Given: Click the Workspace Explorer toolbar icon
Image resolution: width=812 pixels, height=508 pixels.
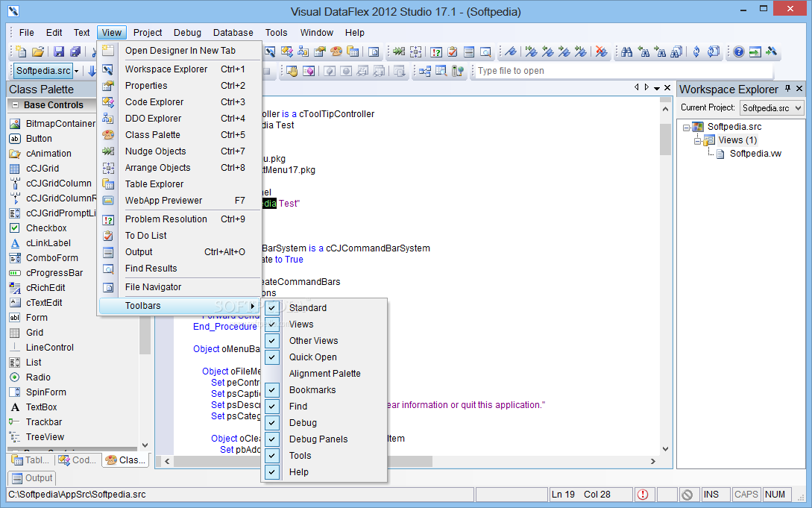Looking at the screenshot, I should (271, 51).
